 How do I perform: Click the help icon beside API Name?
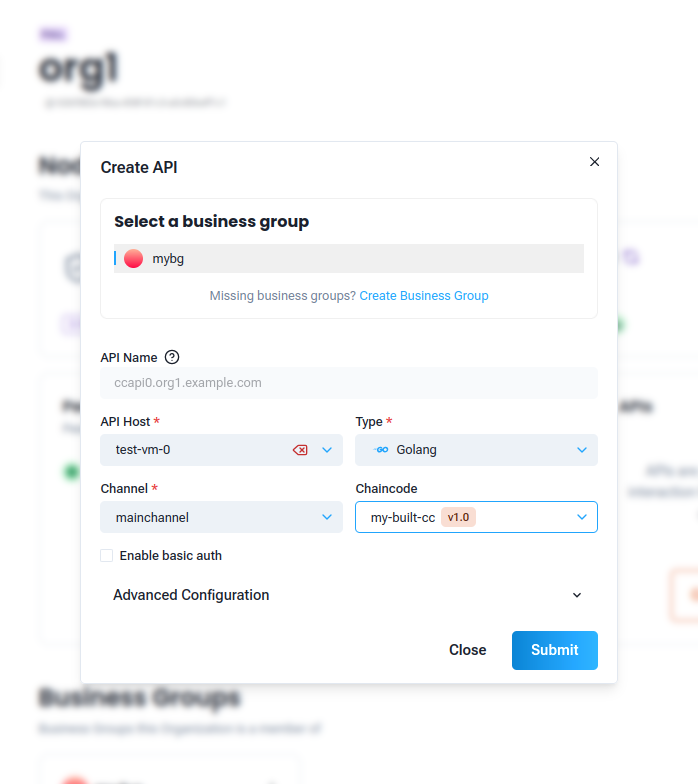point(172,357)
